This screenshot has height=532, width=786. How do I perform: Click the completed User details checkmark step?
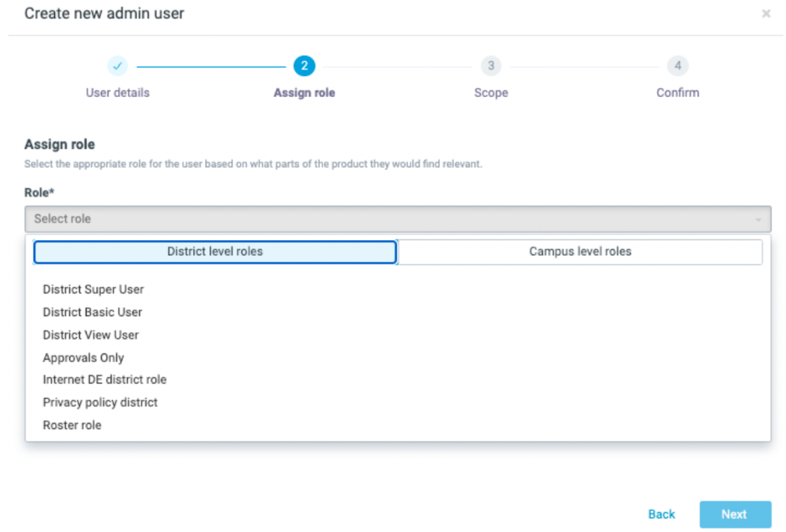pyautogui.click(x=117, y=65)
